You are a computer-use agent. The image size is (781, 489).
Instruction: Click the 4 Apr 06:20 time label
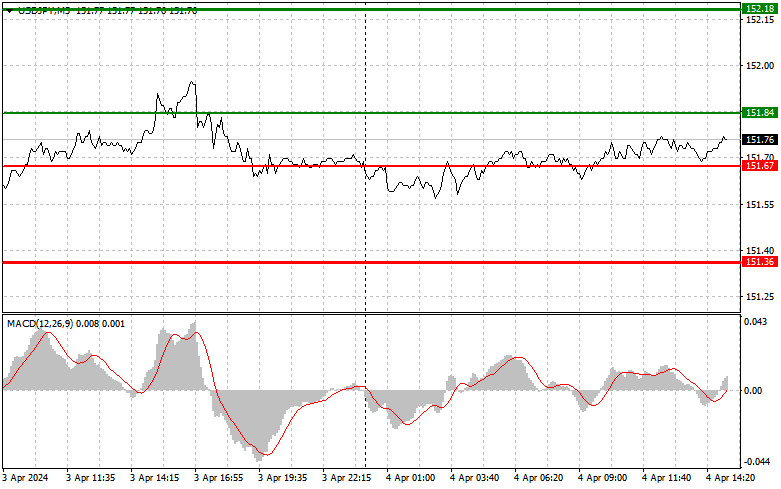(x=538, y=478)
